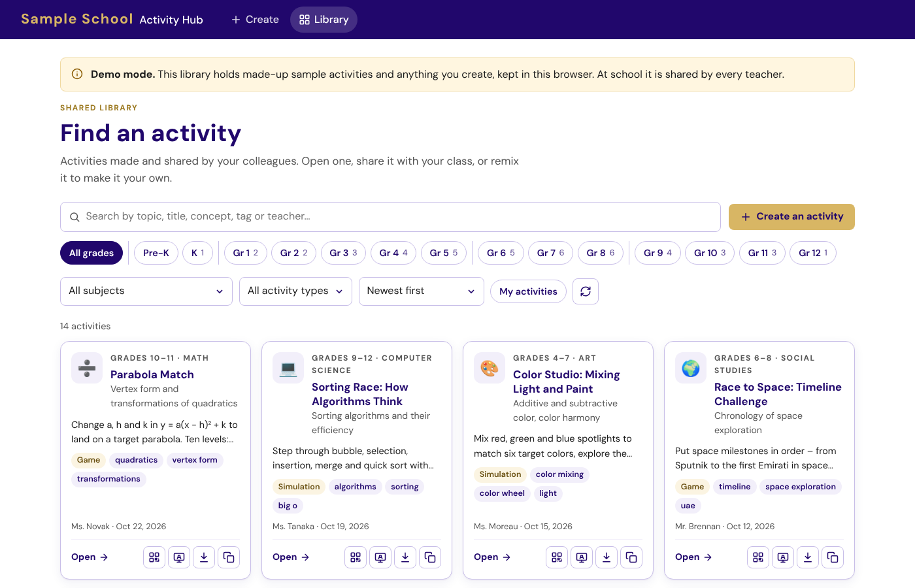The image size is (915, 588).
Task: Download the Race to Space activity
Action: 808,557
